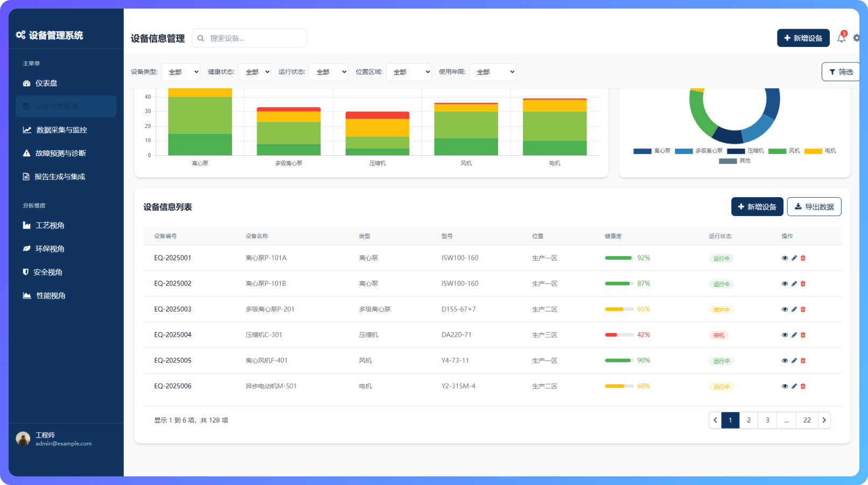The image size is (868, 485).
Task: Edit device EQ-2025003 with pencil icon
Action: 794,309
